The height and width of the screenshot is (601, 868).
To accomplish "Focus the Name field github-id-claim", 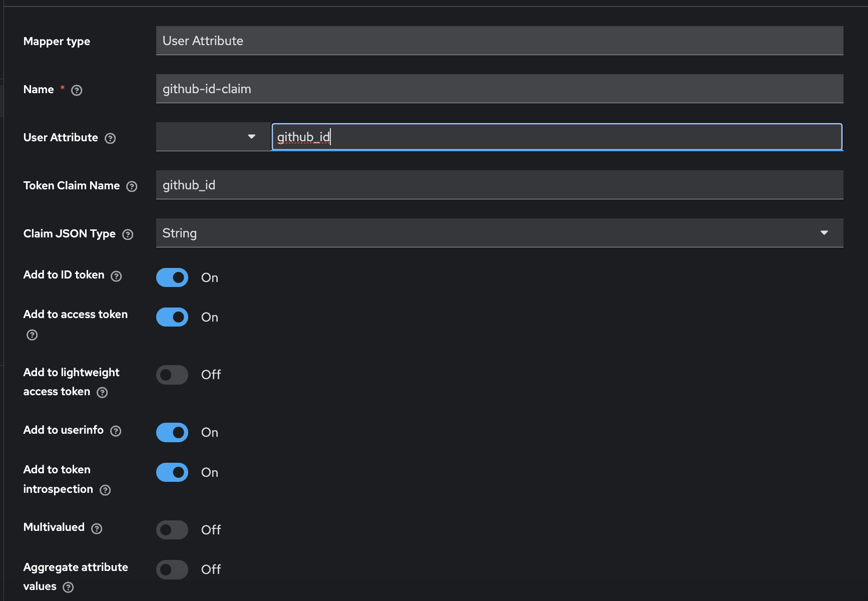I will click(x=500, y=89).
